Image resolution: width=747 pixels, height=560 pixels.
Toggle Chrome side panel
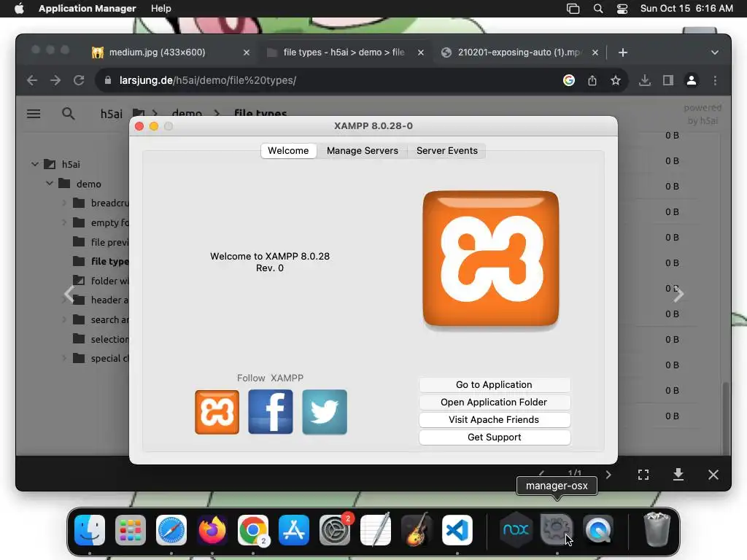[668, 80]
